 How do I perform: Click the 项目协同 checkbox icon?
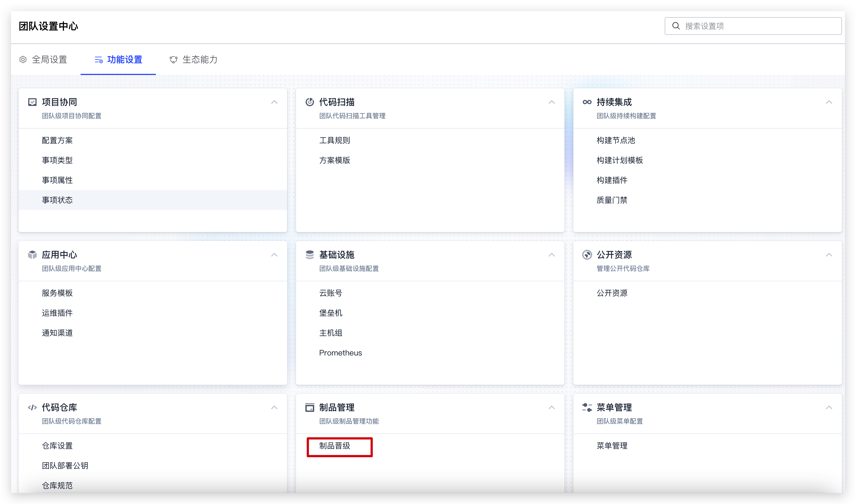[32, 102]
